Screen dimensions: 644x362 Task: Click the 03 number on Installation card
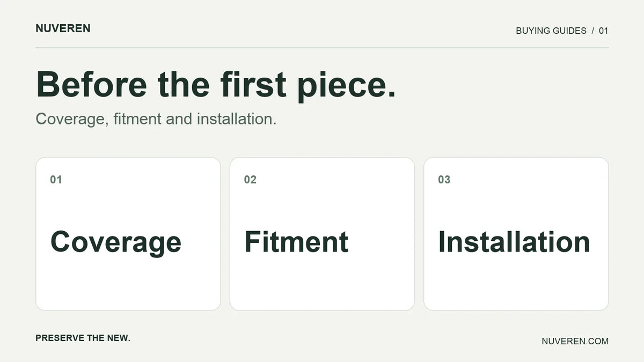[x=444, y=180]
